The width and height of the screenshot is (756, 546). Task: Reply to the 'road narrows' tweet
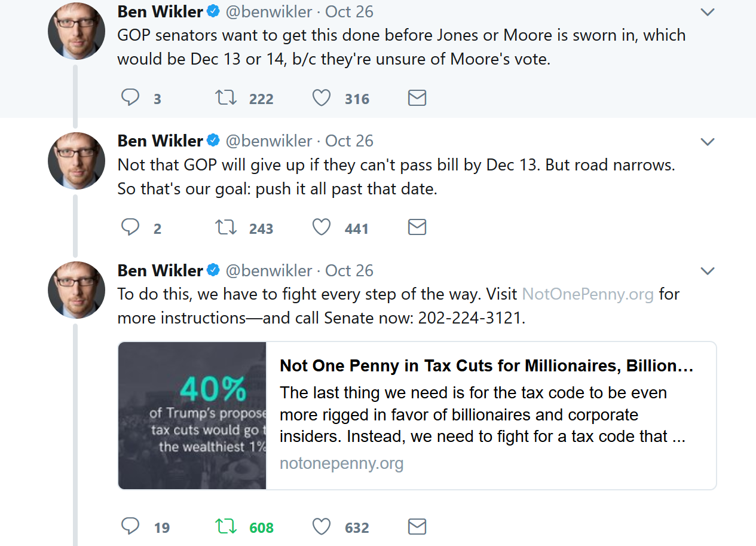(130, 227)
